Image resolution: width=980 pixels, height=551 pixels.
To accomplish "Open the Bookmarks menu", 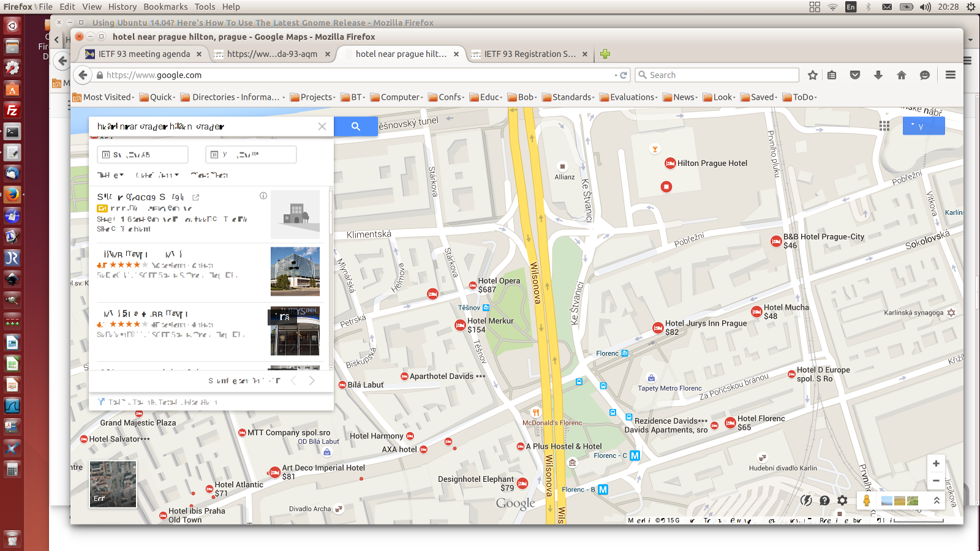I will pos(165,7).
